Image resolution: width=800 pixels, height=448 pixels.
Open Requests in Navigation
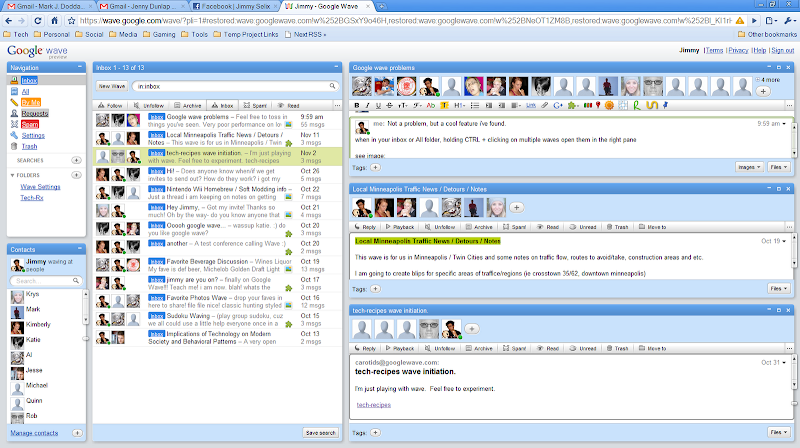click(x=35, y=113)
